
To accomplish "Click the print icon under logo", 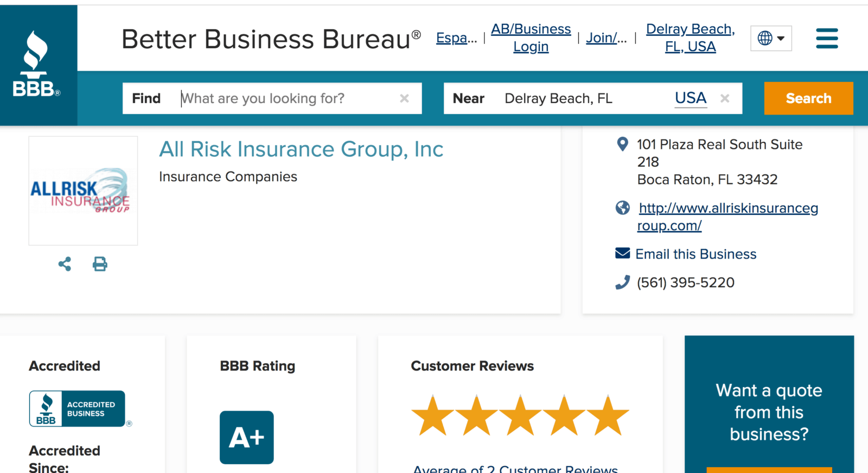I will coord(100,264).
